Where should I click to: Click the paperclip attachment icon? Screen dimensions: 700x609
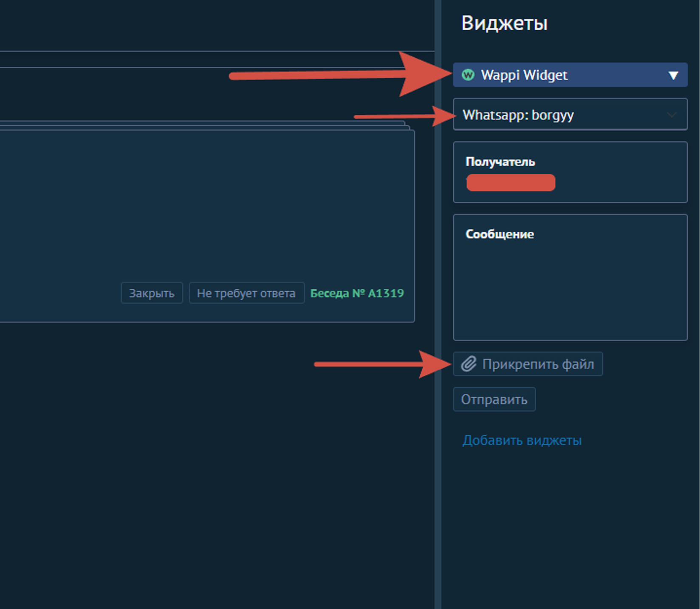469,364
